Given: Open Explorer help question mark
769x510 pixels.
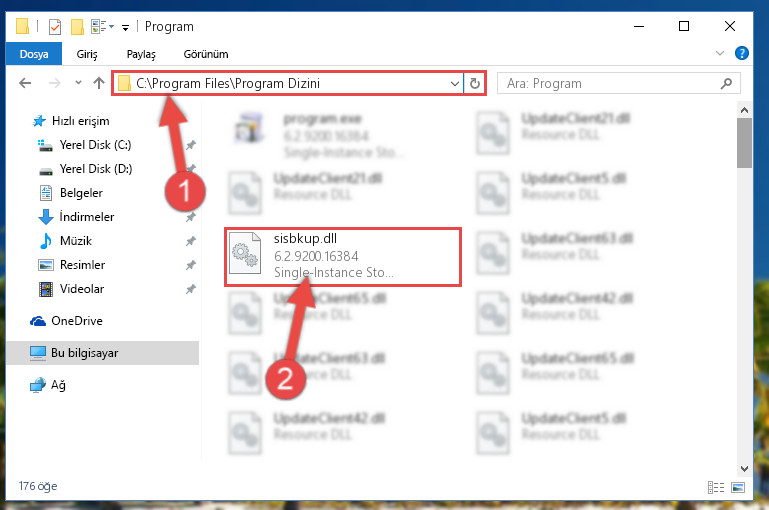Looking at the screenshot, I should tap(742, 53).
